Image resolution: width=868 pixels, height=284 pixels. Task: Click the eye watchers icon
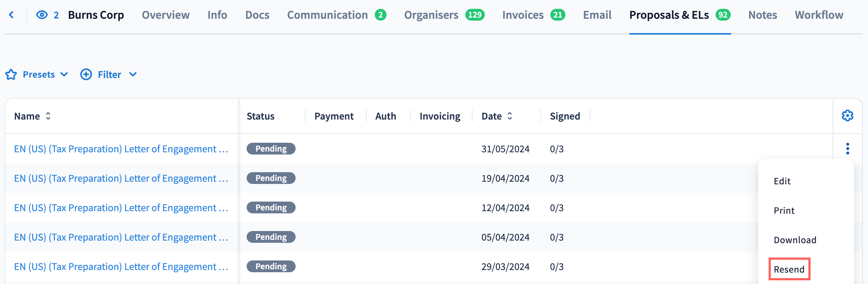tap(42, 15)
